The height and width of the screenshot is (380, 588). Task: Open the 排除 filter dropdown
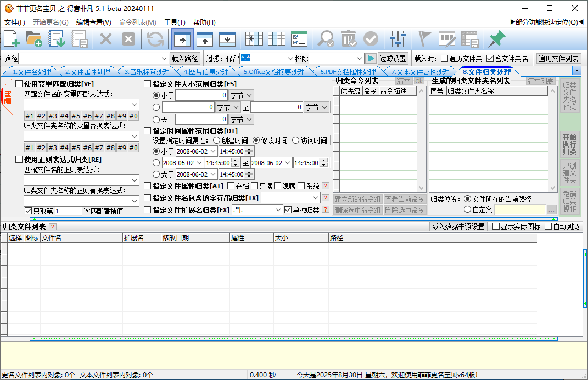coord(360,59)
